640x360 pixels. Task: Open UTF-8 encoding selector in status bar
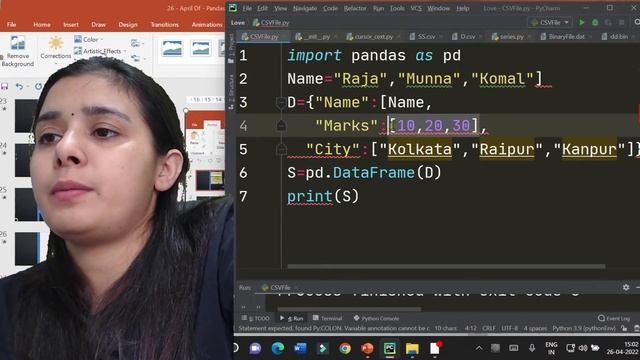pos(509,328)
